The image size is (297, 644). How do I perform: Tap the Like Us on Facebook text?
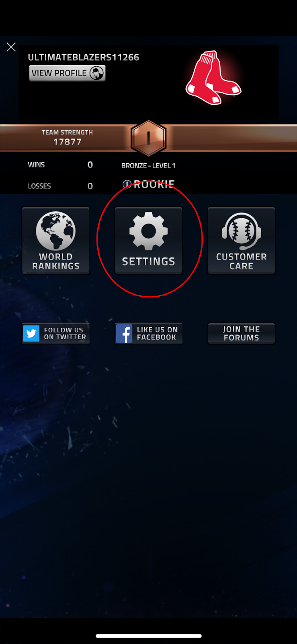pos(157,334)
